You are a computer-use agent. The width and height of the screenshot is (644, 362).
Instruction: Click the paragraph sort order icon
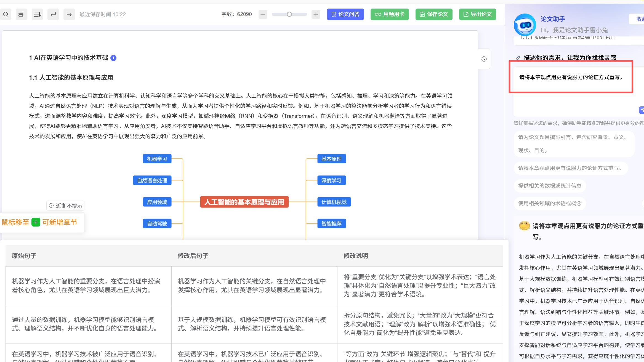pos(37,14)
